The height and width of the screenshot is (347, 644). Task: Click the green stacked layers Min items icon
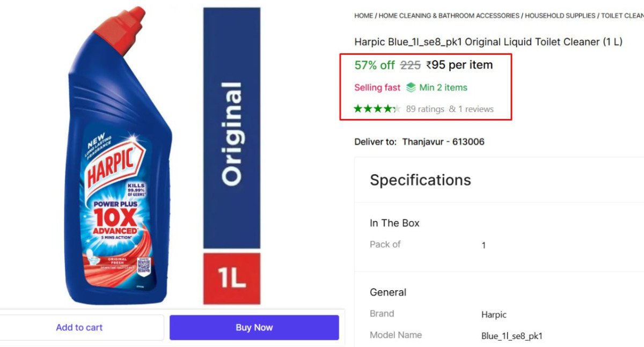[411, 87]
